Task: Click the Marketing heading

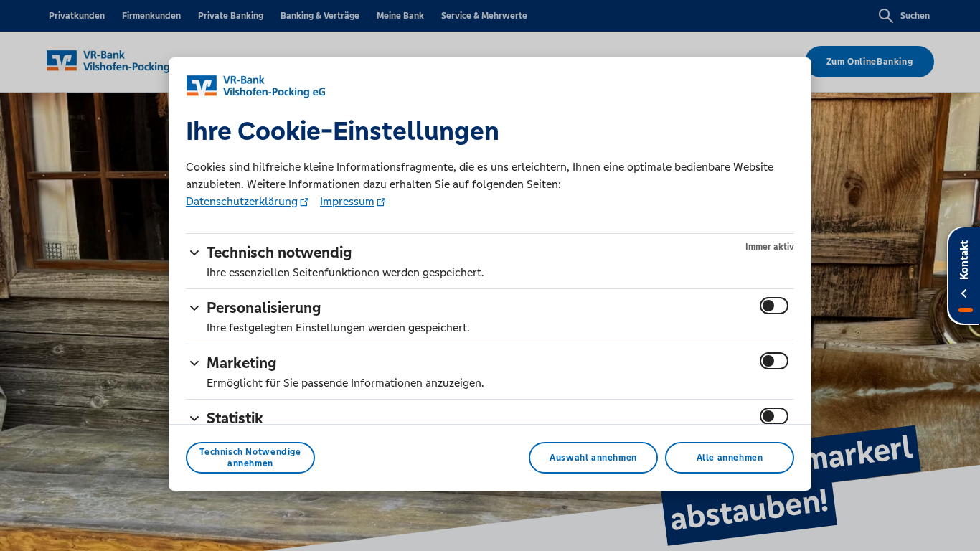Action: pos(241,363)
